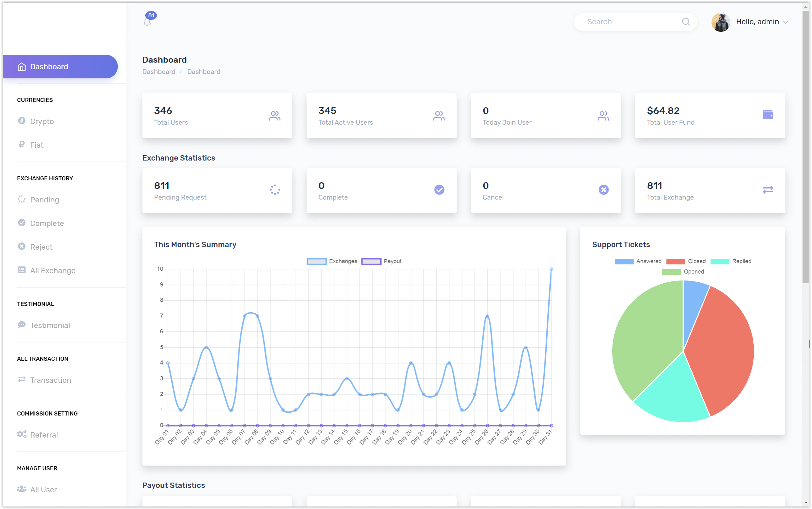
Task: Click the green Opened legend swatch
Action: pos(671,272)
